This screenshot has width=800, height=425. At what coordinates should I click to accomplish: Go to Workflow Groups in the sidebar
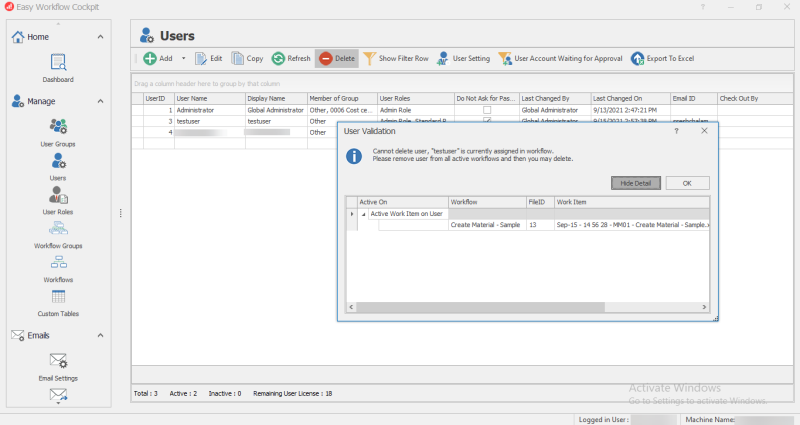point(58,230)
